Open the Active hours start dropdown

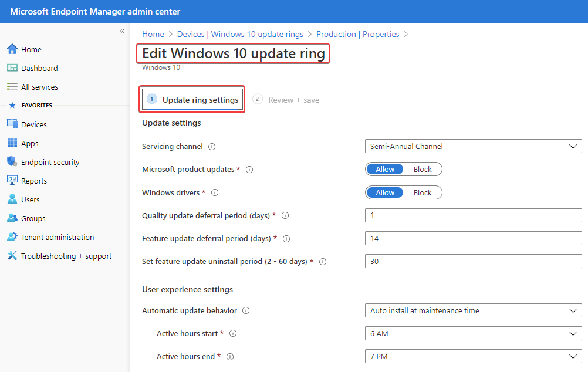pos(473,333)
